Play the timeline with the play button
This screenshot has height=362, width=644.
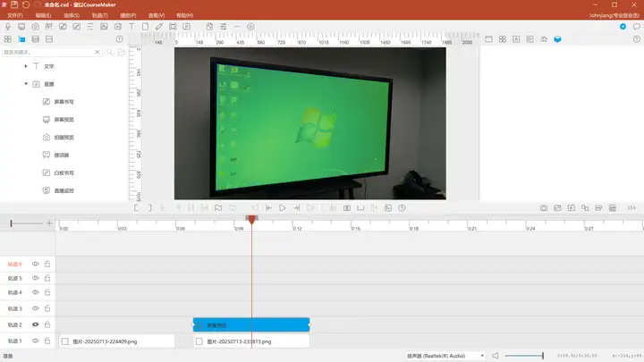pyautogui.click(x=283, y=208)
